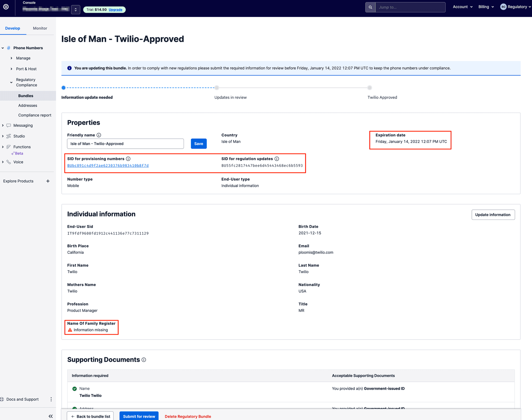The image size is (532, 420).
Task: Click info icon next to SID for provisioning numbers
Action: (x=128, y=159)
